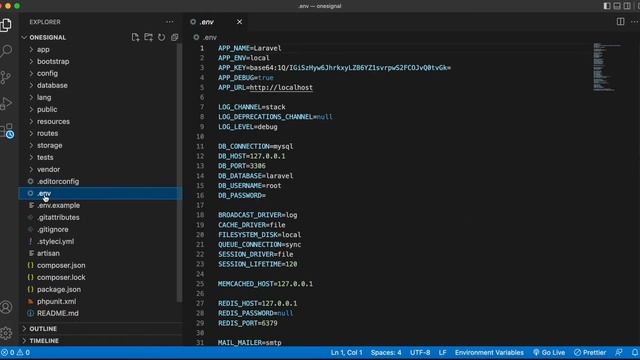The image size is (640, 360).
Task: Open the Manage gear settings icon
Action: point(6,333)
